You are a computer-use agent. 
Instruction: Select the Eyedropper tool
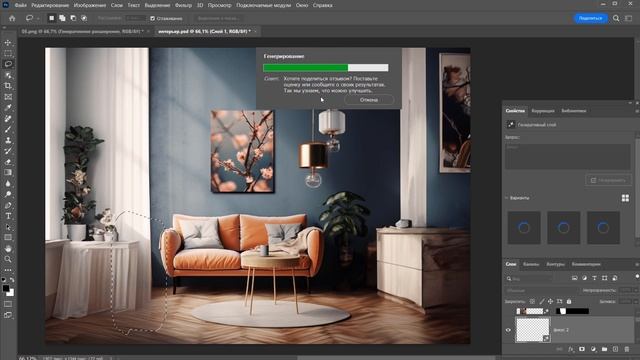coord(8,107)
